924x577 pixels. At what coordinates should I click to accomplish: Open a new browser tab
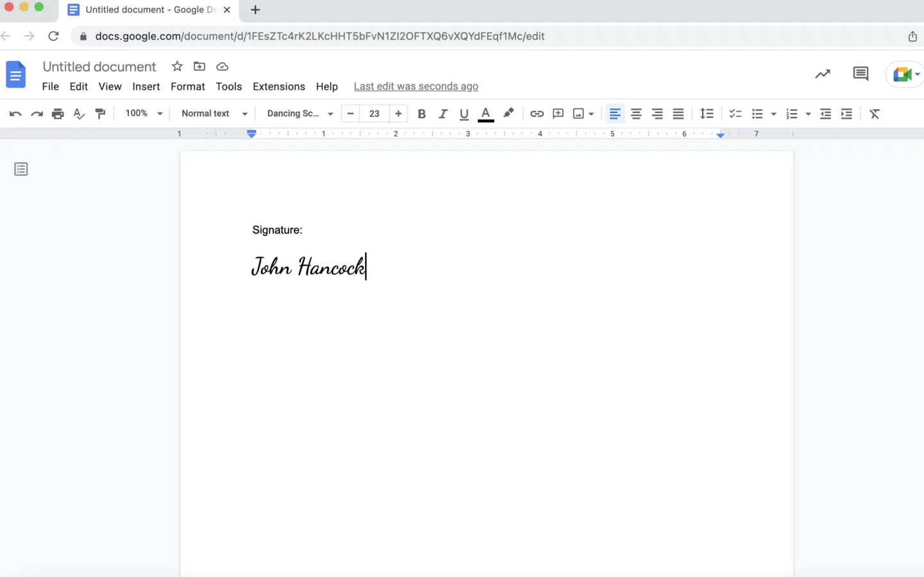(x=255, y=10)
